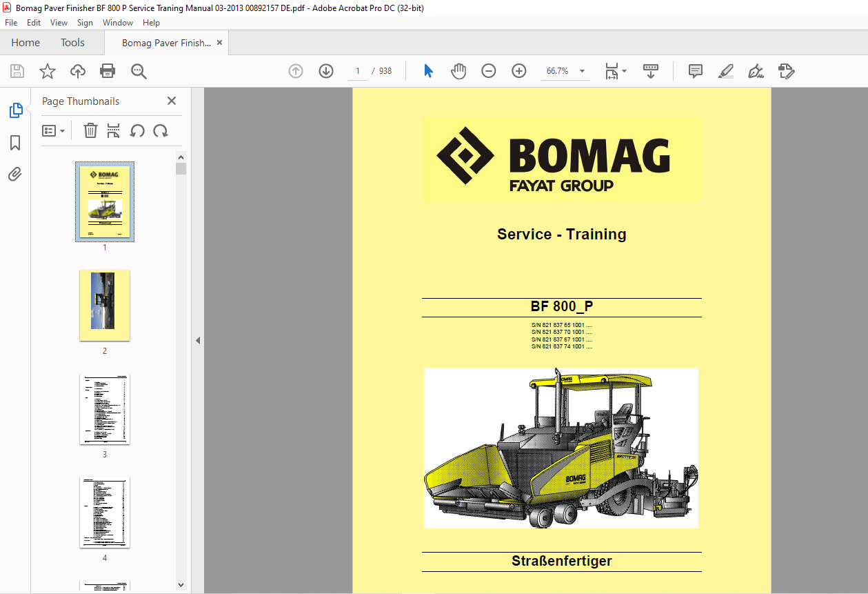868x594 pixels.
Task: Bookmark document with the star icon
Action: 47,71
